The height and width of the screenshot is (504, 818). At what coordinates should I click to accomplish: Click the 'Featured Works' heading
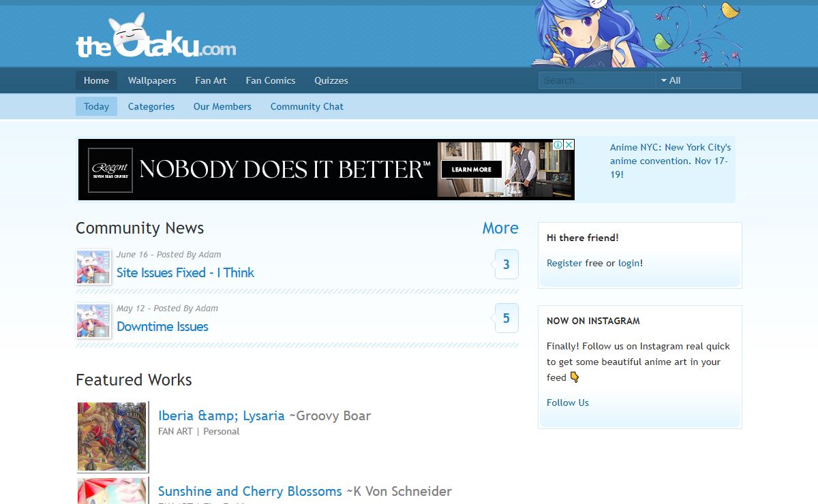(134, 380)
